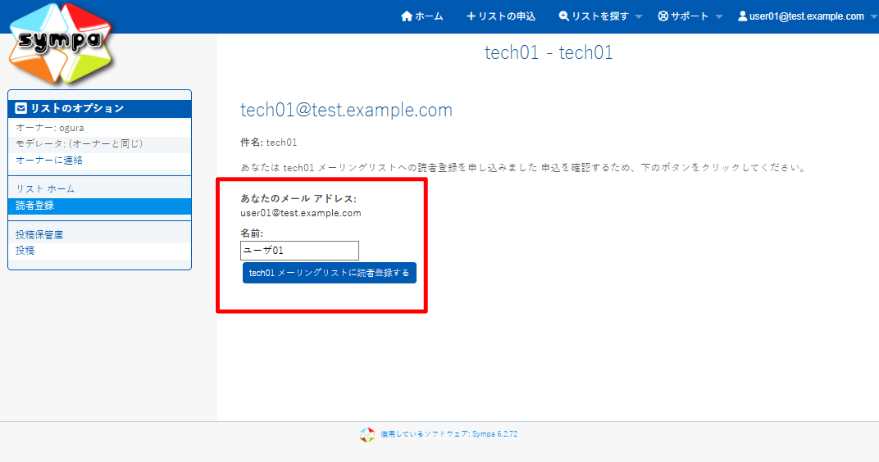
Task: Click オーナー: ogura text
Action: (x=50, y=128)
